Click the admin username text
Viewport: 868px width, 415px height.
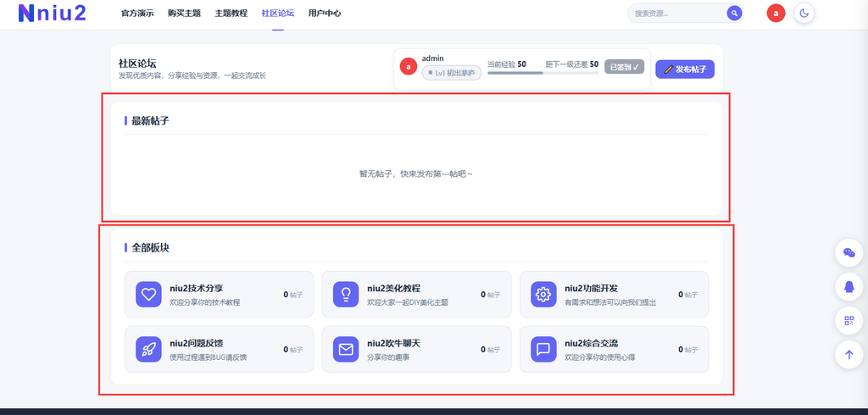pos(433,58)
